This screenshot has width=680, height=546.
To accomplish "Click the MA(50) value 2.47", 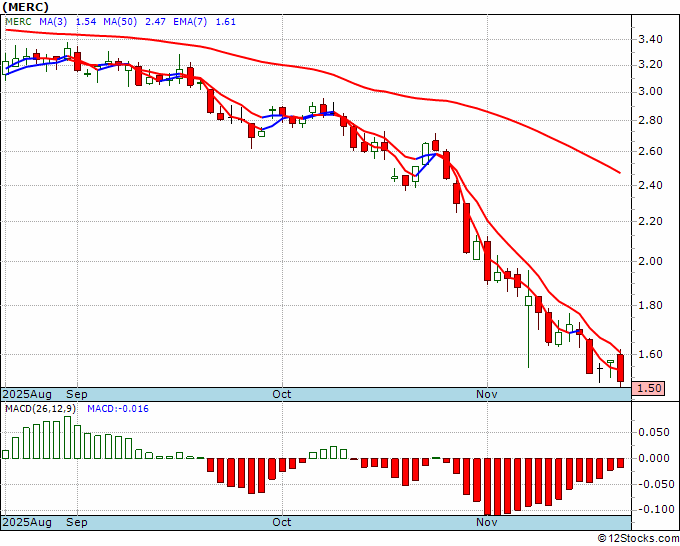I will [x=155, y=22].
